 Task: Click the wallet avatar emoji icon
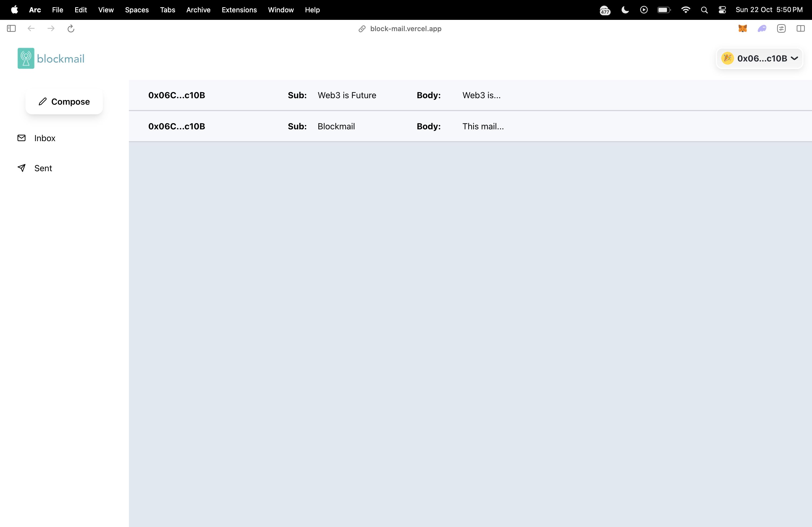[727, 58]
